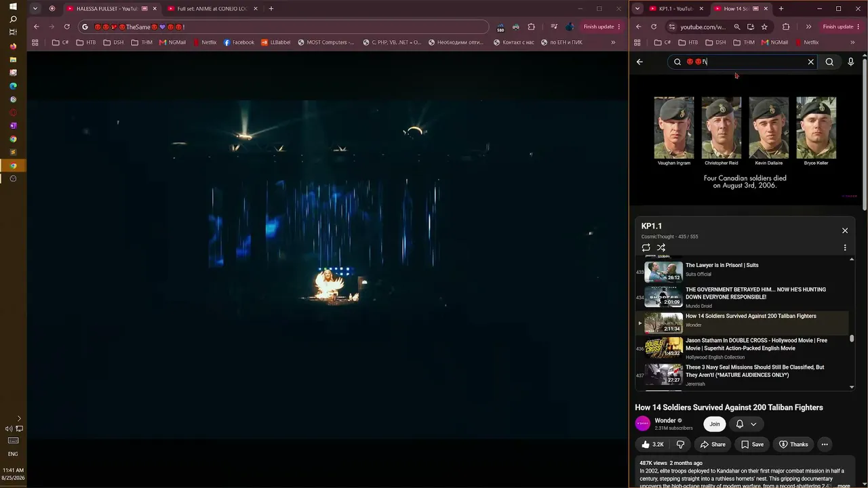The image size is (868, 488).
Task: Open more actions ellipsis under video
Action: click(x=825, y=445)
